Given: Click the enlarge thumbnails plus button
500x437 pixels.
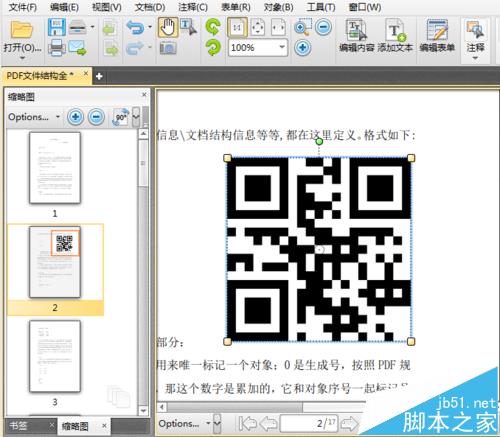Looking at the screenshot, I should [x=75, y=117].
